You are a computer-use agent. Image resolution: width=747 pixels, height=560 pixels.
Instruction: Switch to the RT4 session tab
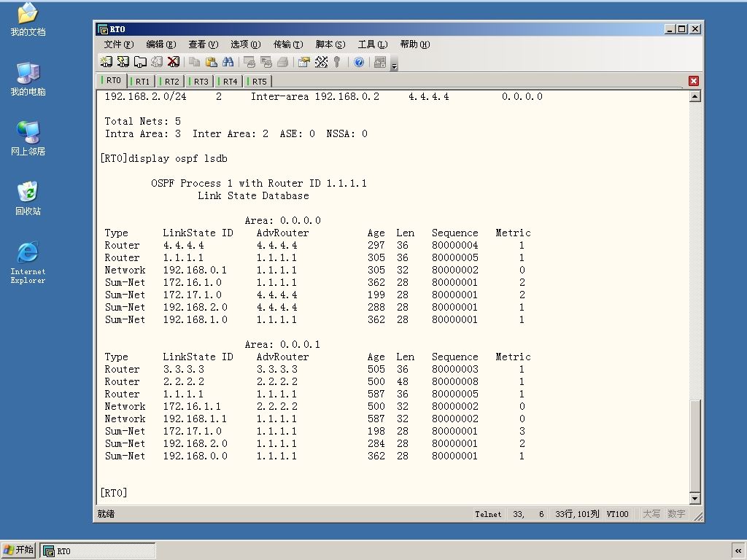click(228, 82)
